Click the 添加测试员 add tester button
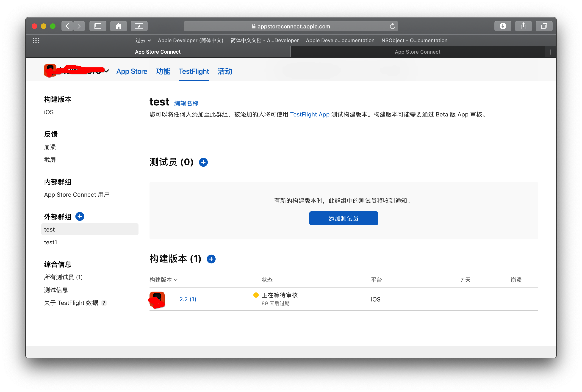This screenshot has width=582, height=392. pyautogui.click(x=343, y=218)
